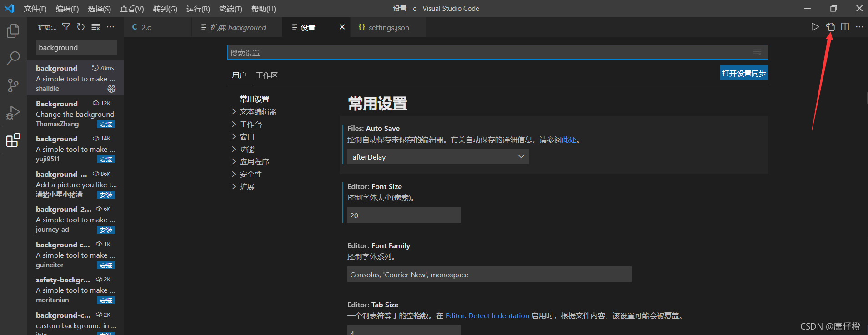Select 常用设置 in settings tree
Viewport: 868px width, 335px height.
254,99
